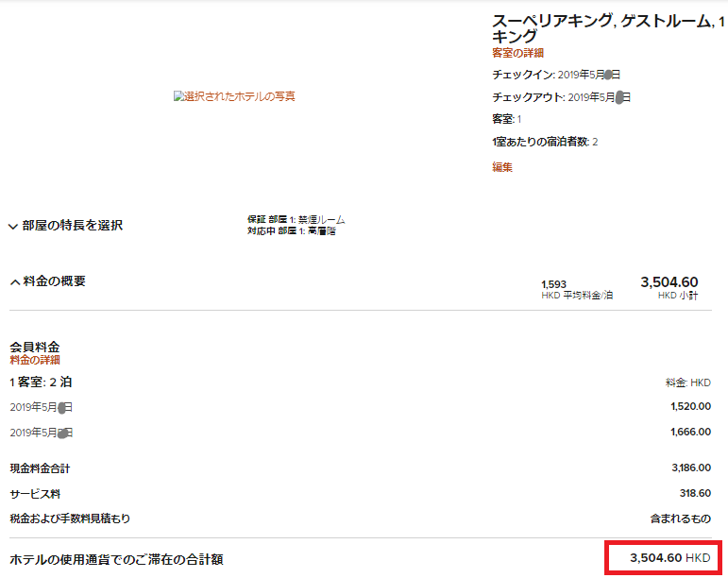The width and height of the screenshot is (728, 578).
Task: Click the 1,666.00 nightly rate value
Action: point(690,432)
